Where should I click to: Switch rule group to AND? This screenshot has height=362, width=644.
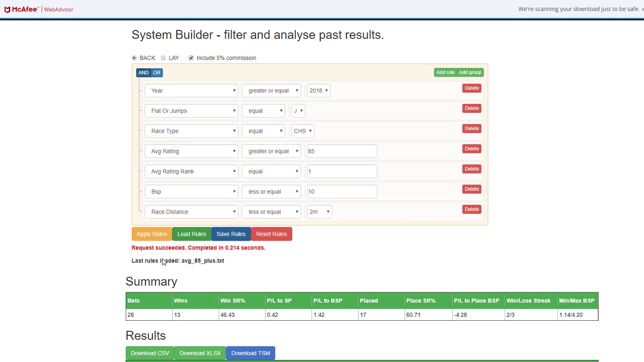[143, 72]
